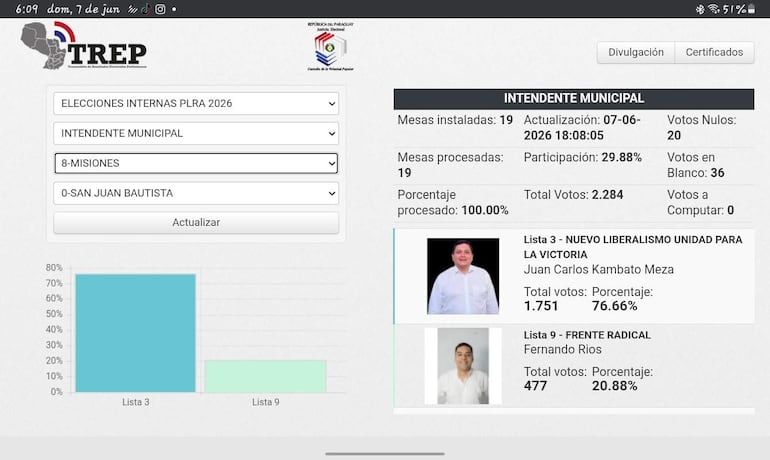Click the TREP logo
The image size is (770, 460).
[x=83, y=45]
